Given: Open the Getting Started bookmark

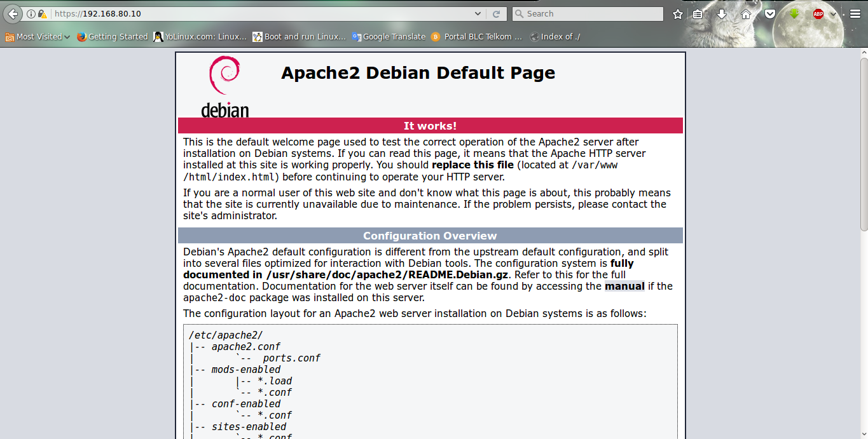Looking at the screenshot, I should [112, 36].
